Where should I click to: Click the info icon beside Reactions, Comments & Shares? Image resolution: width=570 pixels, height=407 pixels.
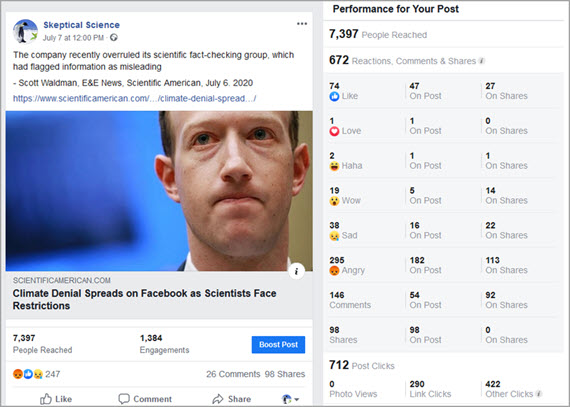(x=481, y=61)
